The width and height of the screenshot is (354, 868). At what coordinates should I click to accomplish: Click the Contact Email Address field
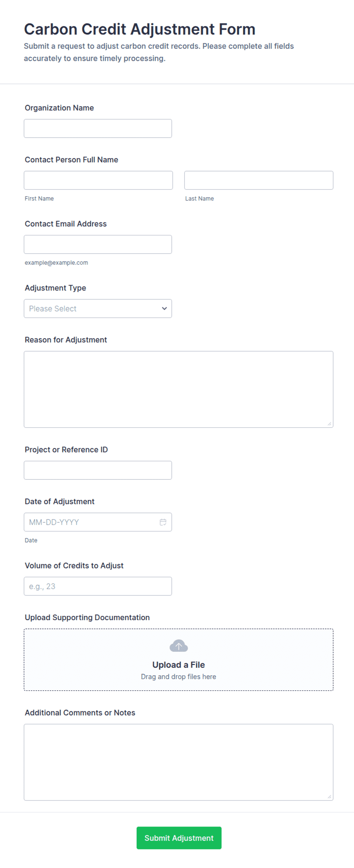point(98,244)
